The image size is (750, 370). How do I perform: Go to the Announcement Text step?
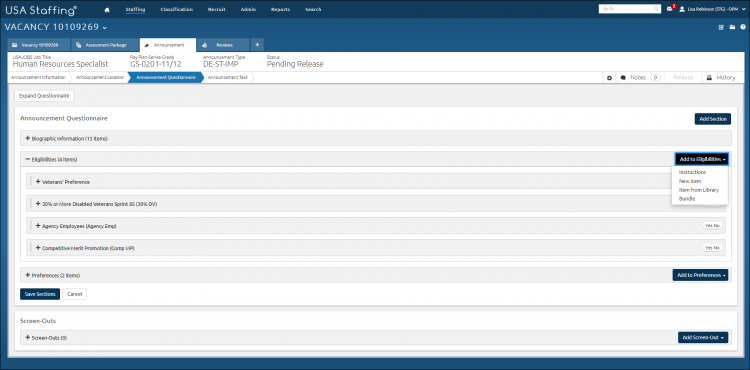tap(228, 77)
